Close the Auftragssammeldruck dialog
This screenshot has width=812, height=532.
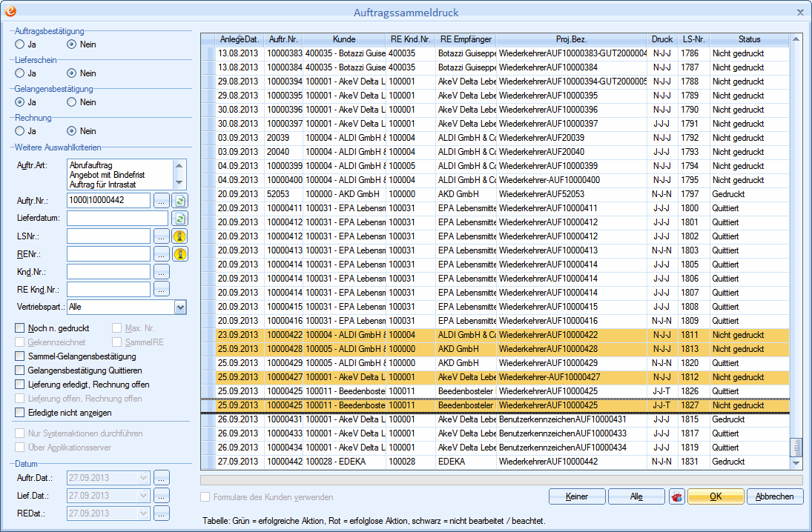pos(800,13)
